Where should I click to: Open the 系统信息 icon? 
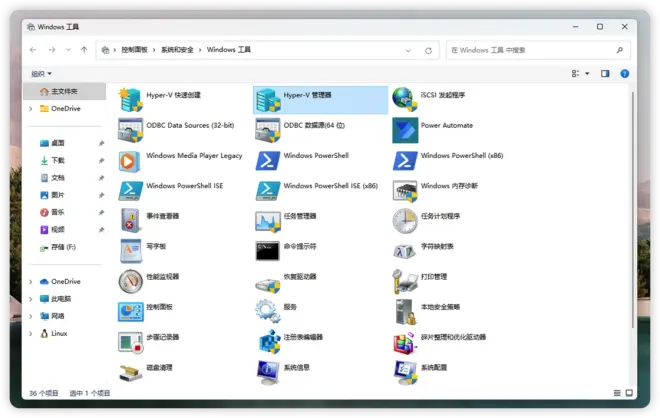tap(268, 373)
